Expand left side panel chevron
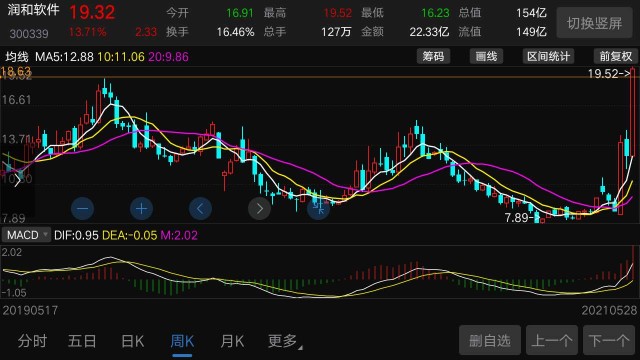The width and height of the screenshot is (640, 360). point(17,181)
